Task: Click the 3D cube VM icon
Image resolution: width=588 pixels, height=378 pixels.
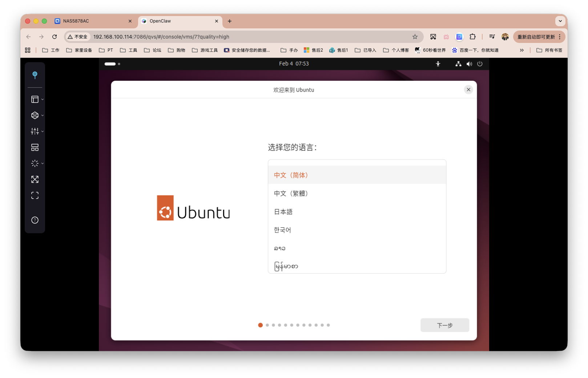Action: point(35,115)
